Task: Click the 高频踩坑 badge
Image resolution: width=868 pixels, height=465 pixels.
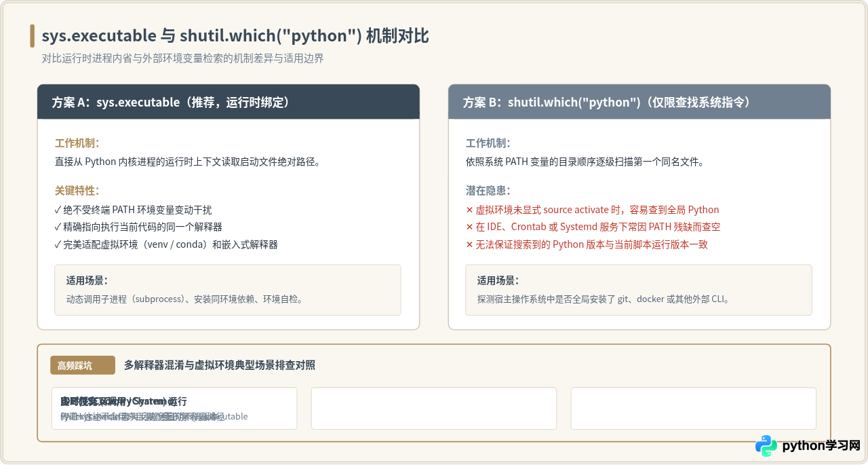Action: (83, 365)
